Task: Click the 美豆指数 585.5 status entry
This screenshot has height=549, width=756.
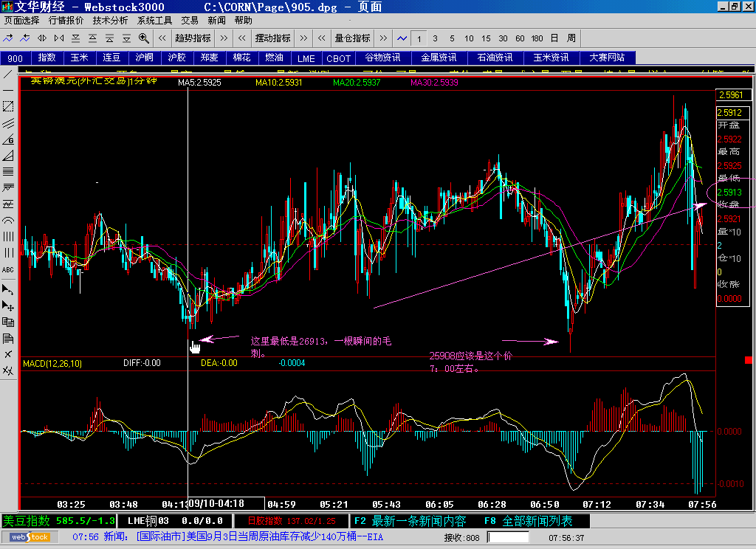Action: click(x=59, y=521)
